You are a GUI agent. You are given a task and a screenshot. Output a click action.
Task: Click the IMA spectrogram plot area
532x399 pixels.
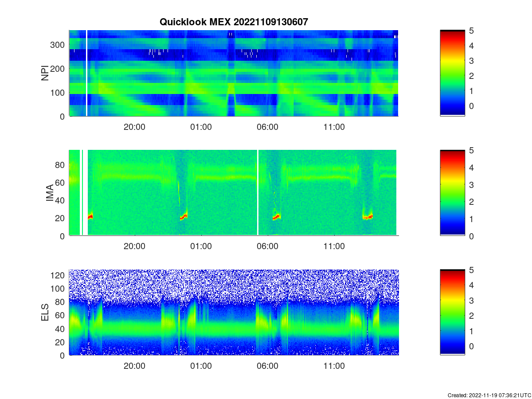(234, 193)
